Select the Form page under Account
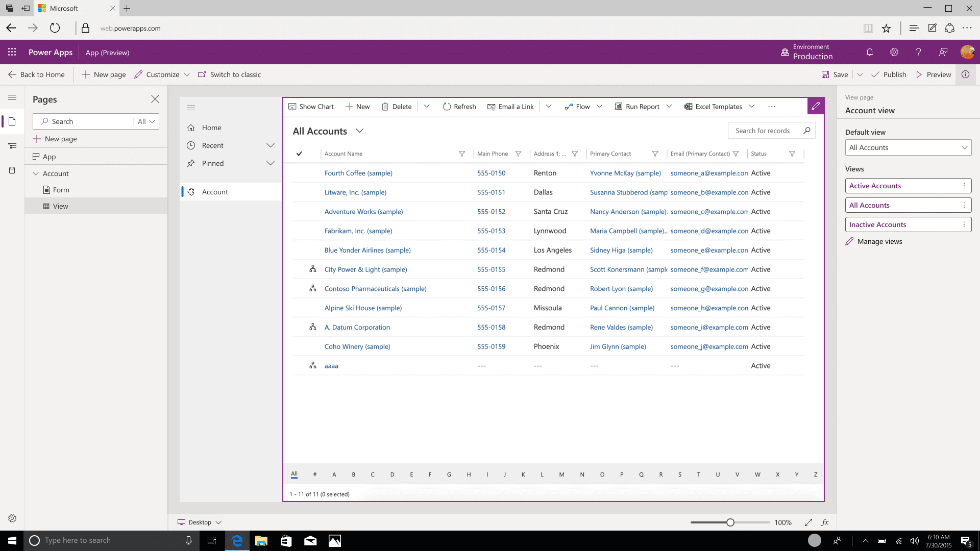This screenshot has width=980, height=551. coord(61,190)
